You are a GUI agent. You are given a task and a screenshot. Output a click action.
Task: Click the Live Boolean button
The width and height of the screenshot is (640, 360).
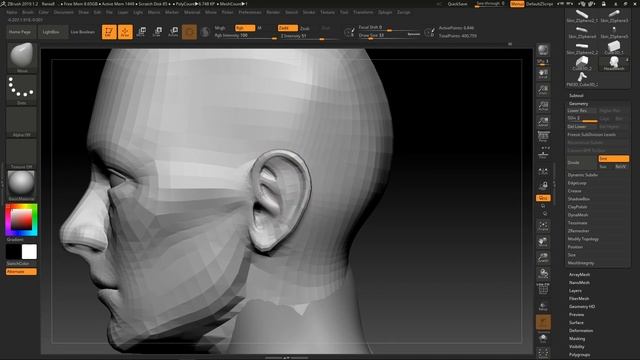[x=82, y=32]
